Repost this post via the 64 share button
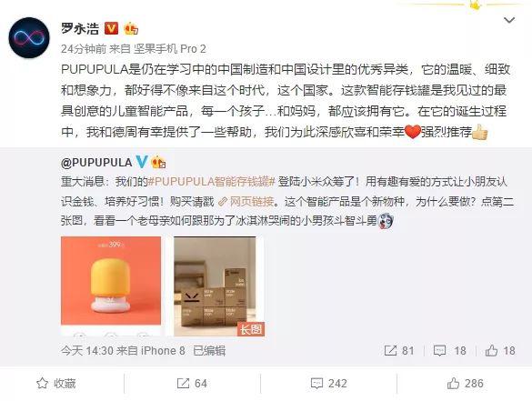The height and width of the screenshot is (401, 532). click(192, 384)
